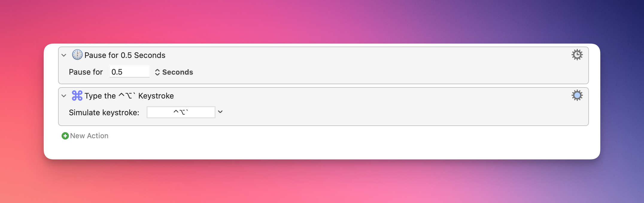Image resolution: width=644 pixels, height=203 pixels.
Task: Select the Type the Keystroke action title
Action: (129, 96)
